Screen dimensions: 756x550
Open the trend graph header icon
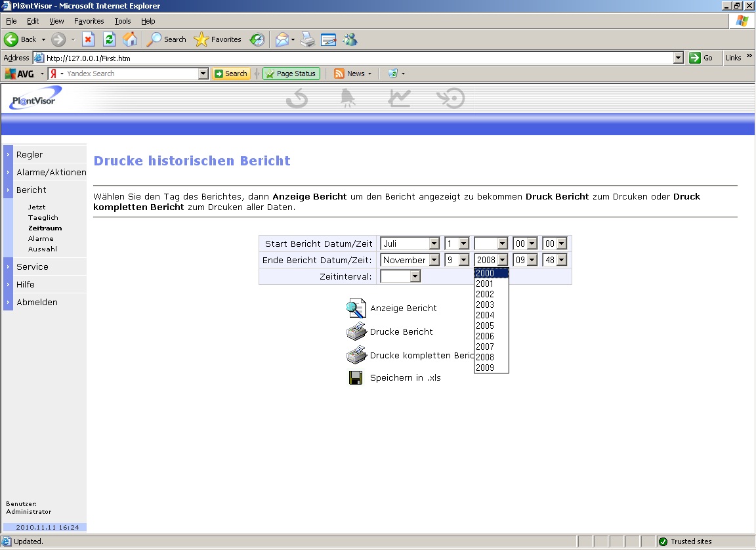click(x=400, y=98)
